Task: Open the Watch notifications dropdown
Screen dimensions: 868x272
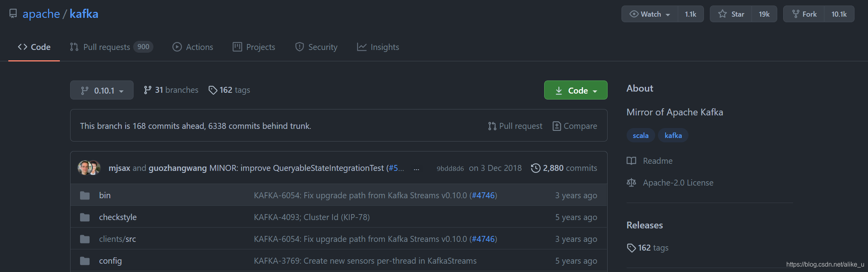Action: (x=650, y=14)
